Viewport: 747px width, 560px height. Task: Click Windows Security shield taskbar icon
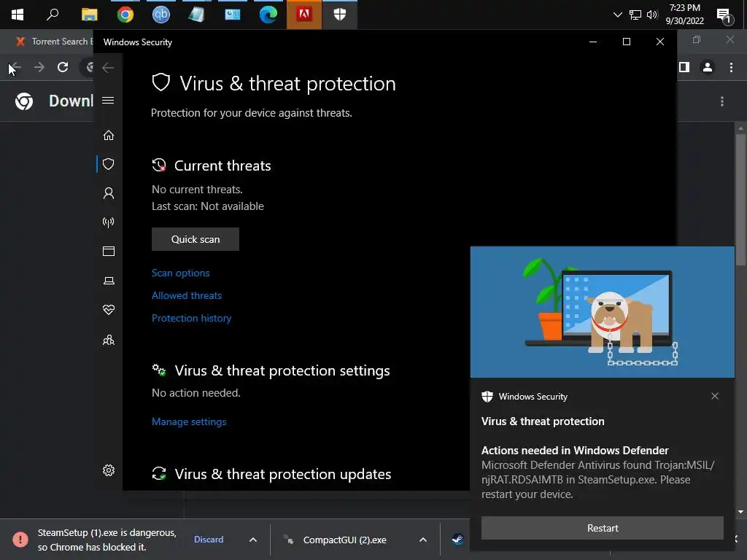pos(340,15)
